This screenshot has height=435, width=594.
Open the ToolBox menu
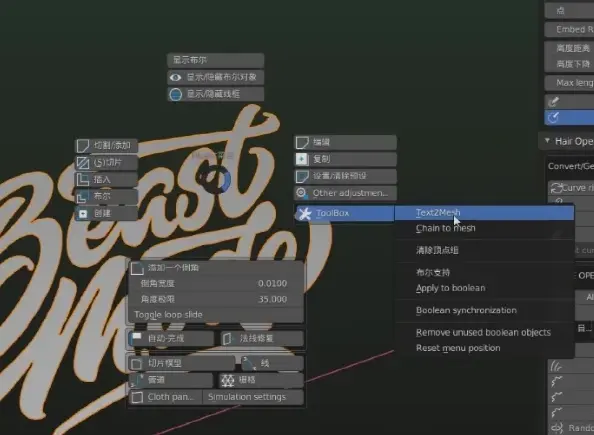(x=345, y=213)
